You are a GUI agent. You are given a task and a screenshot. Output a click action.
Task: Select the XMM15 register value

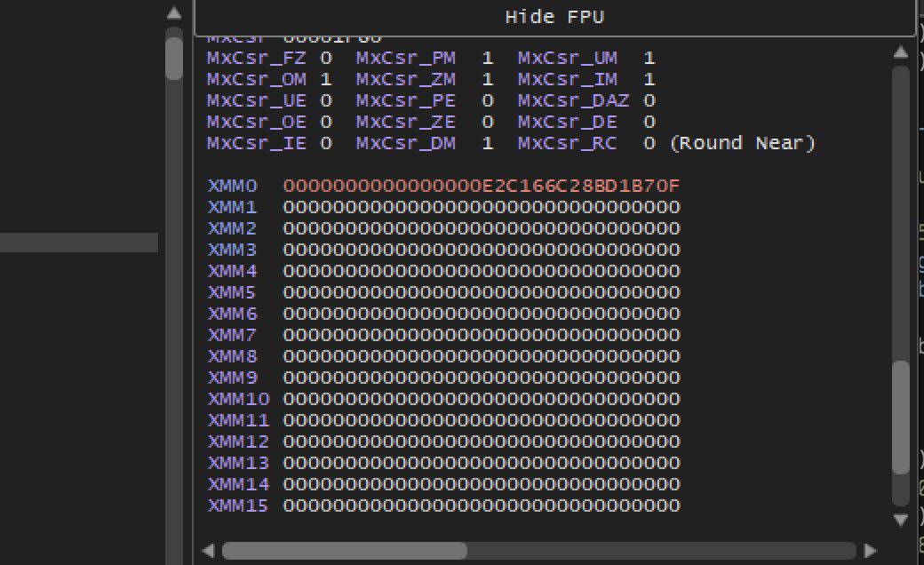(482, 505)
